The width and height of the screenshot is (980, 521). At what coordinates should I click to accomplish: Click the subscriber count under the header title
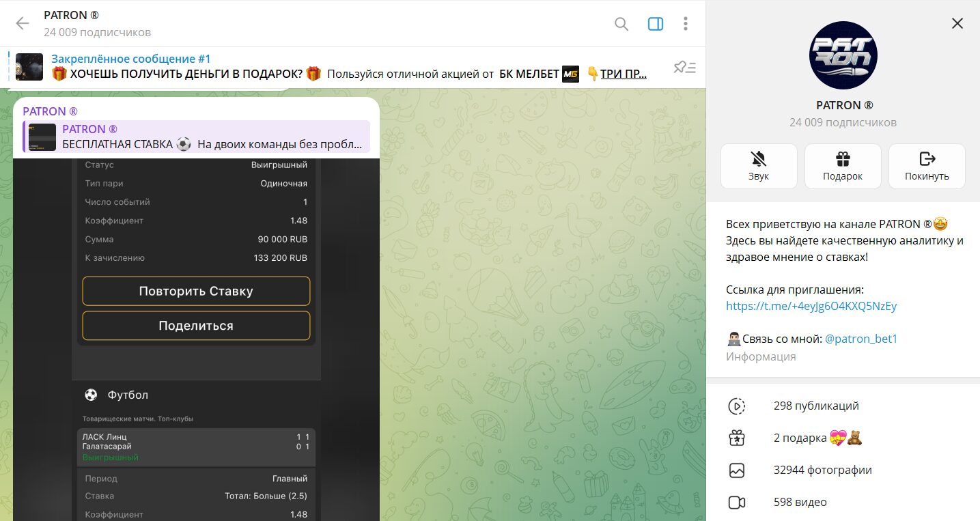[x=98, y=32]
